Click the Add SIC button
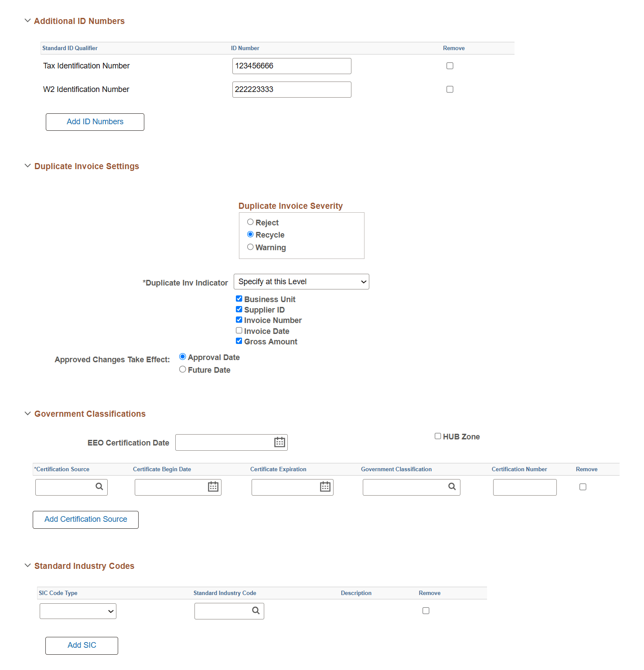This screenshot has height=670, width=644. point(81,646)
